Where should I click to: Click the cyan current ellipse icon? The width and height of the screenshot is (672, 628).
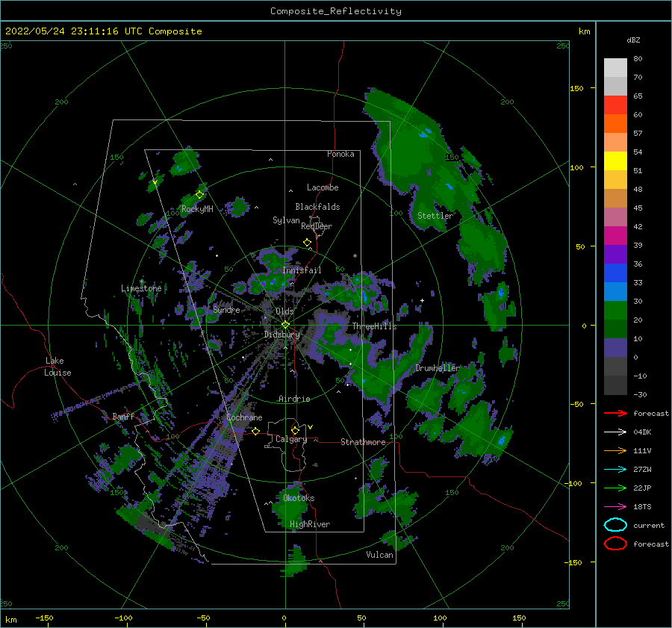coord(615,525)
